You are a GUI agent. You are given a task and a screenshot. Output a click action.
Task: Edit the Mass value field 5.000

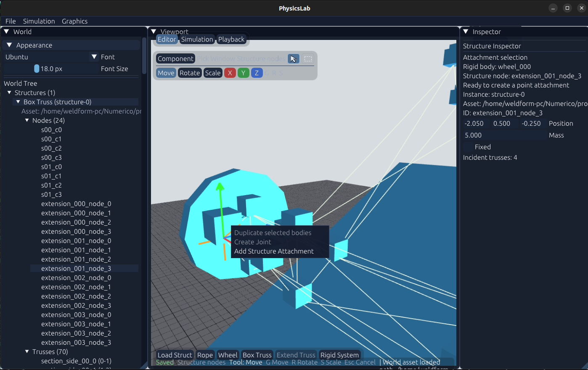click(x=505, y=135)
